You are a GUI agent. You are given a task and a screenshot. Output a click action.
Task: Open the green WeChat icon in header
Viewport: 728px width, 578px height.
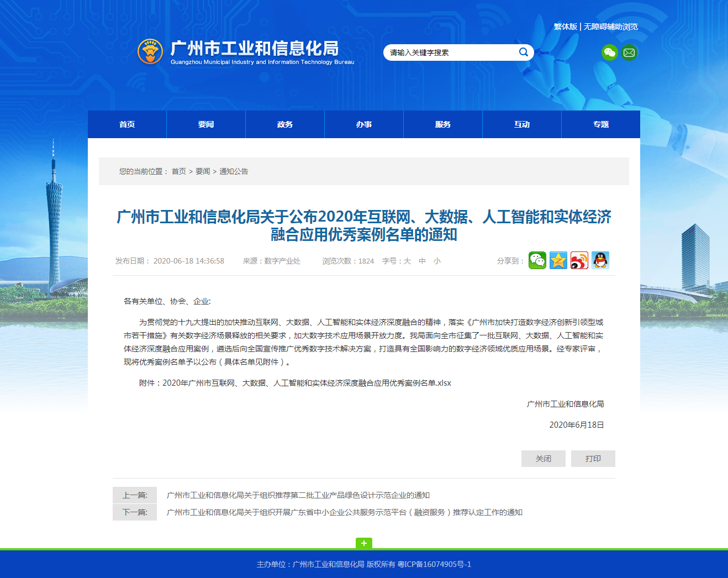point(610,52)
